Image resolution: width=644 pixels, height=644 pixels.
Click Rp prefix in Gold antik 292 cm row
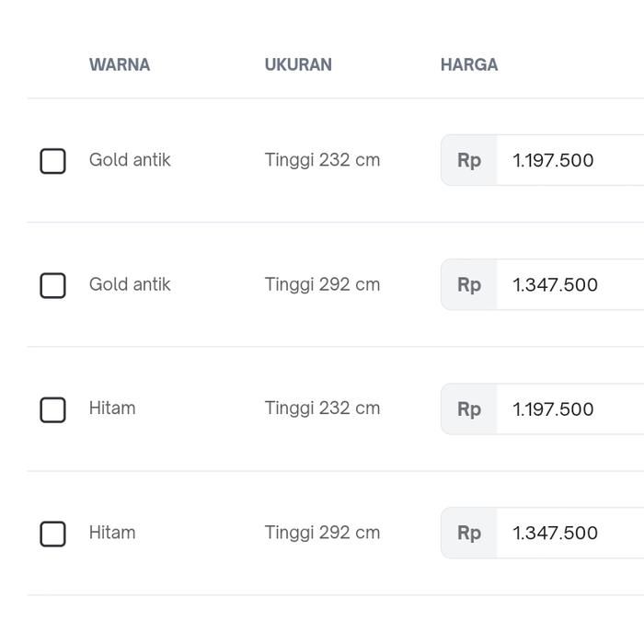tap(469, 285)
